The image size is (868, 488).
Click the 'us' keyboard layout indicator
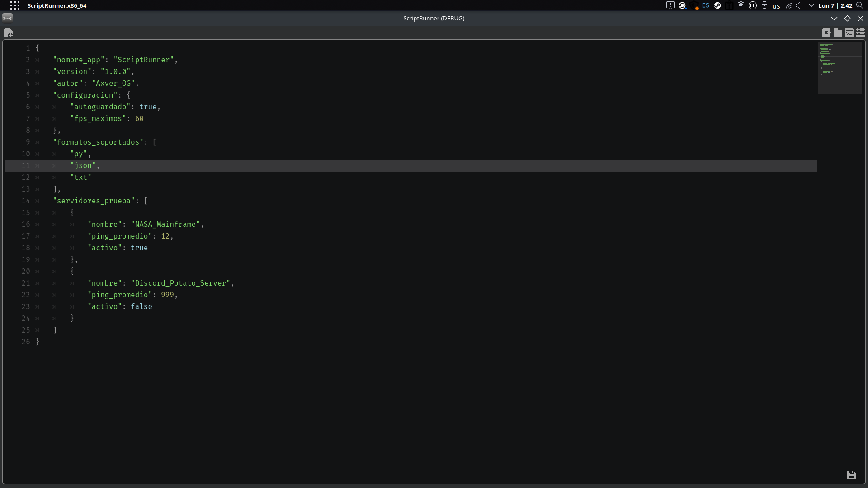(776, 6)
